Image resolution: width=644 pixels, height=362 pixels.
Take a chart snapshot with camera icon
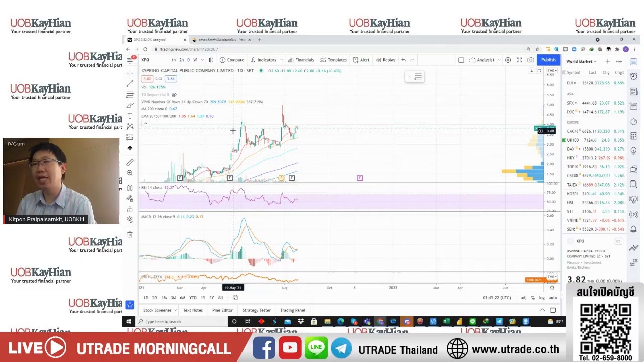click(530, 60)
